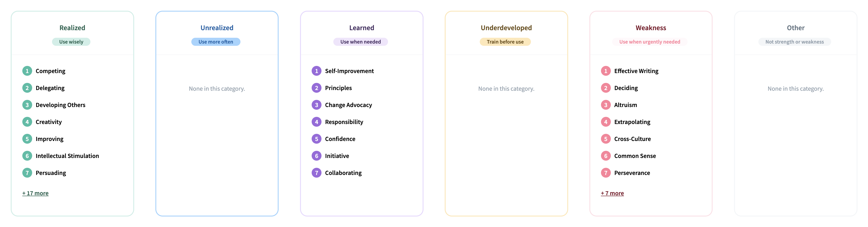
Task: Select the Change Advocacy item
Action: coord(348,105)
